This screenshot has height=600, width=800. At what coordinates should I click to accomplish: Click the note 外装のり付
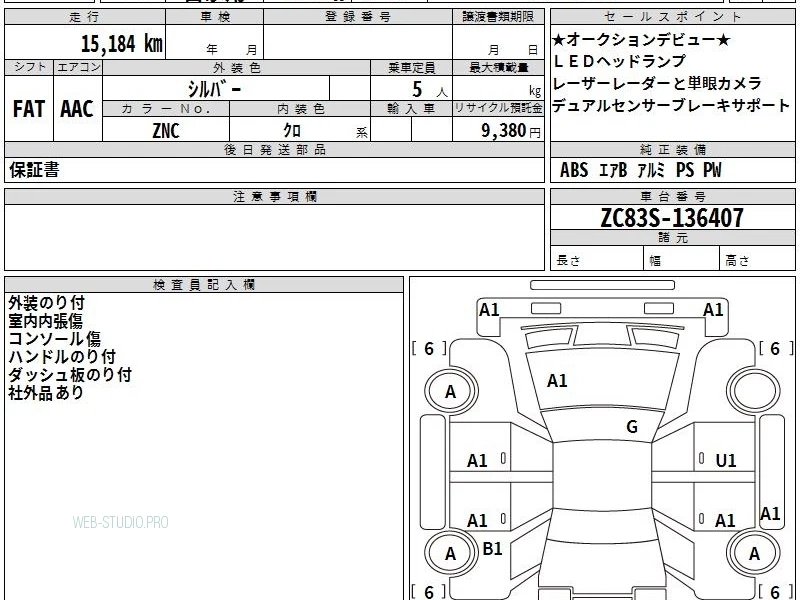[46, 303]
